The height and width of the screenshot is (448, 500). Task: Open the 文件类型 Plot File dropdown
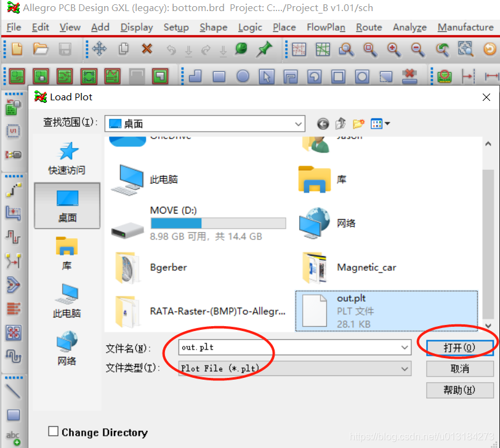(x=405, y=369)
